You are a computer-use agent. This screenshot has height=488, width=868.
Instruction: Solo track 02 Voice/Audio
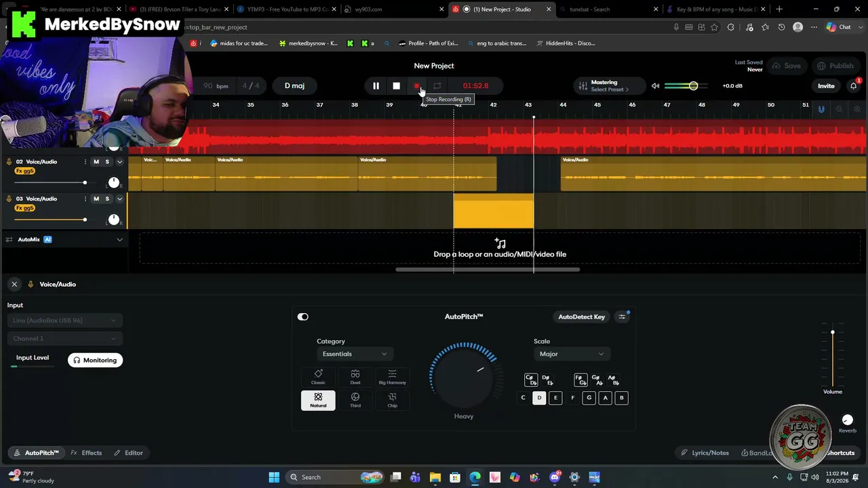(107, 162)
